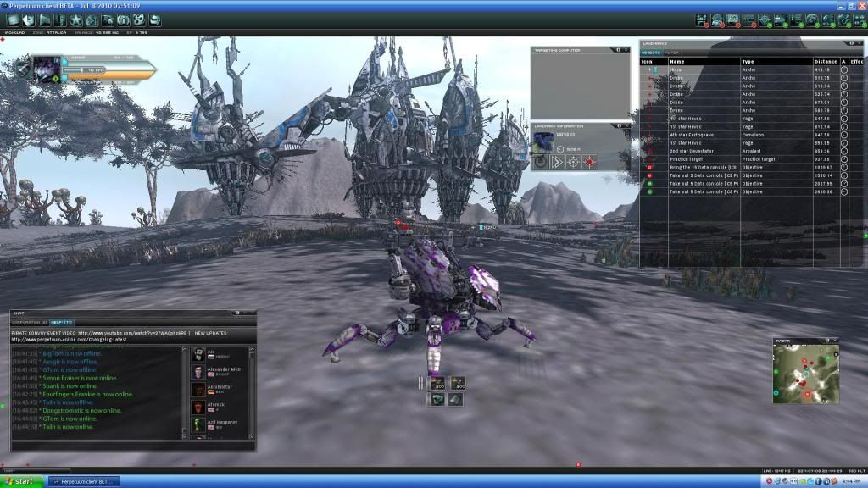
Task: Click the robot portrait in status HUD
Action: pyautogui.click(x=46, y=69)
